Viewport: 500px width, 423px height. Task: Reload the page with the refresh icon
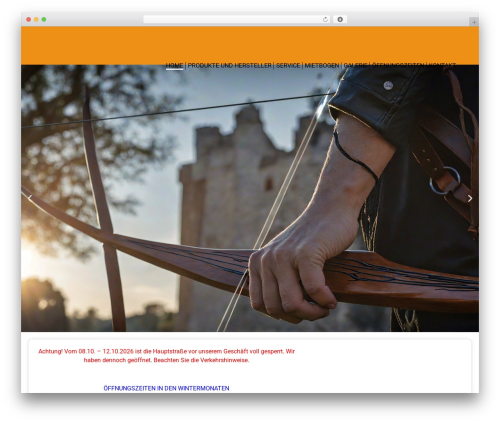[x=325, y=19]
